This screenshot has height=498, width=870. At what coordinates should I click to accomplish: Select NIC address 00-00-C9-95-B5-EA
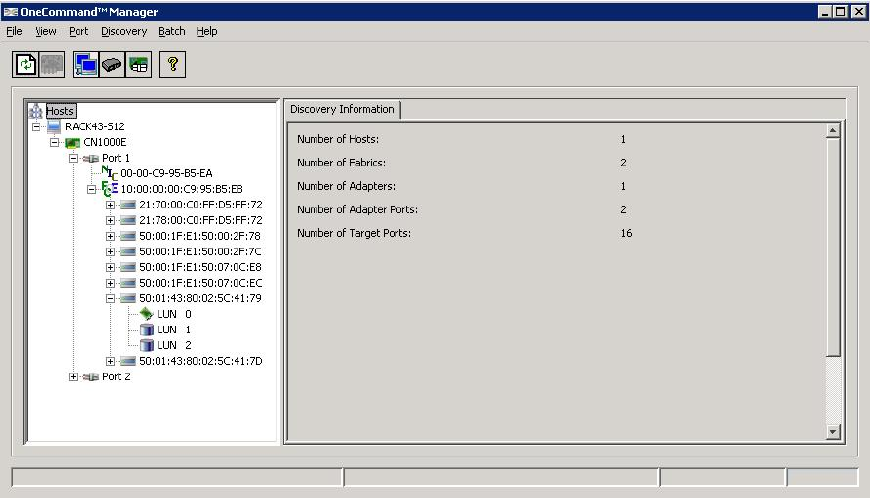coord(166,174)
